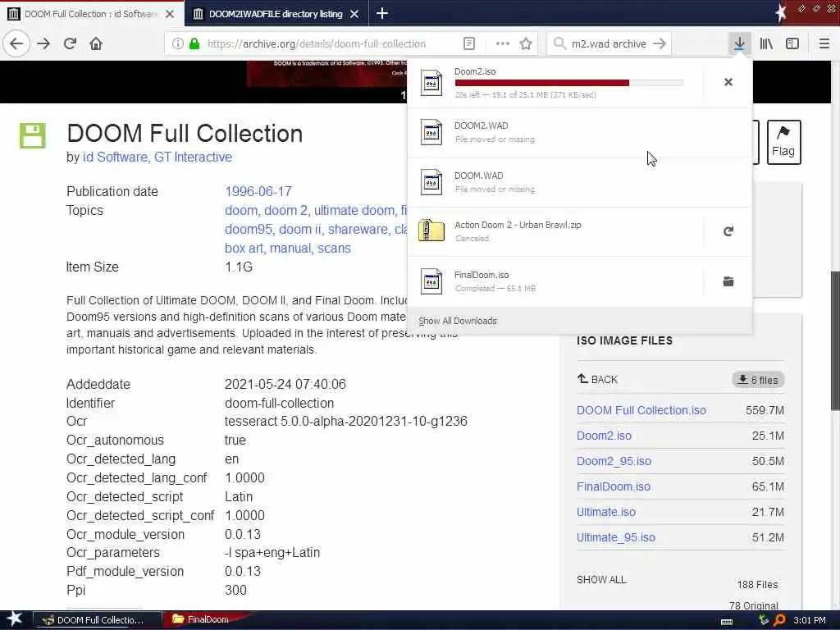The height and width of the screenshot is (630, 840).
Task: Close the DOOM2IWADFILE directory listing tab
Action: pyautogui.click(x=354, y=14)
